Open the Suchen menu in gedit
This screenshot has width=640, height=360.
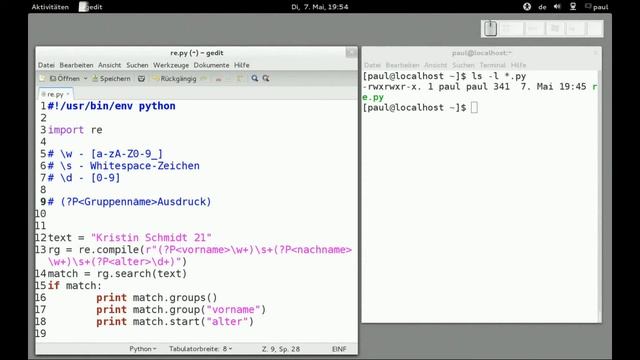[137, 65]
